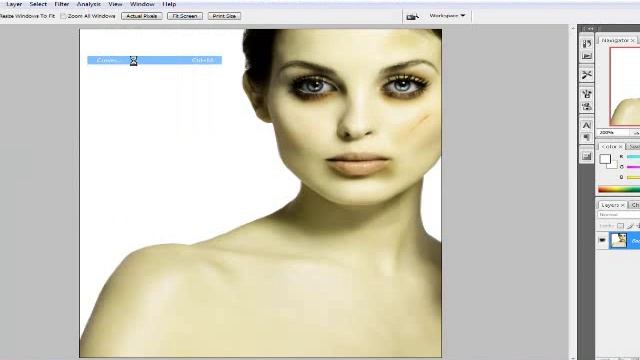Adjust the magenta G color slider
This screenshot has height=360, width=640.
pos(633,167)
